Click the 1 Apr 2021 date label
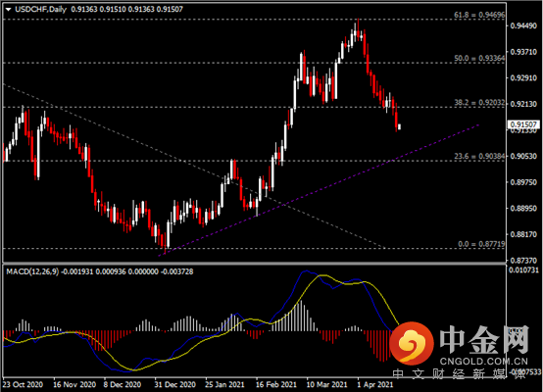Image resolution: width=543 pixels, height=392 pixels. (x=375, y=384)
